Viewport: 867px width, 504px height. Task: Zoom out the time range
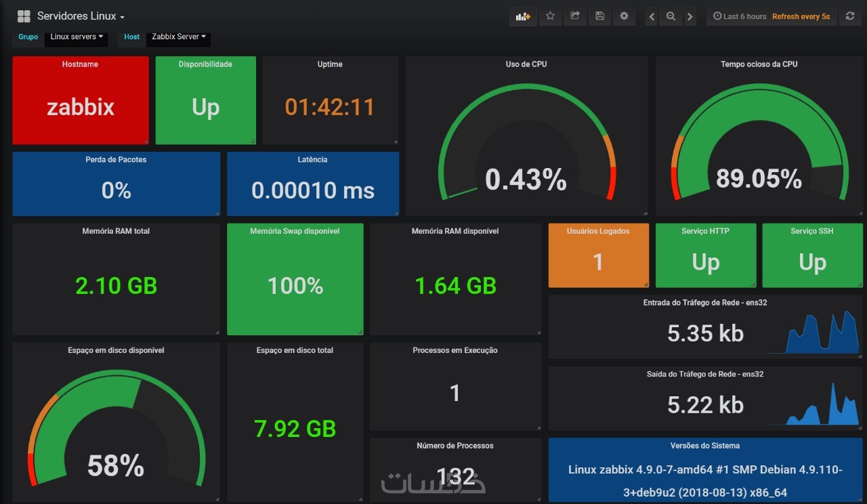pyautogui.click(x=671, y=16)
